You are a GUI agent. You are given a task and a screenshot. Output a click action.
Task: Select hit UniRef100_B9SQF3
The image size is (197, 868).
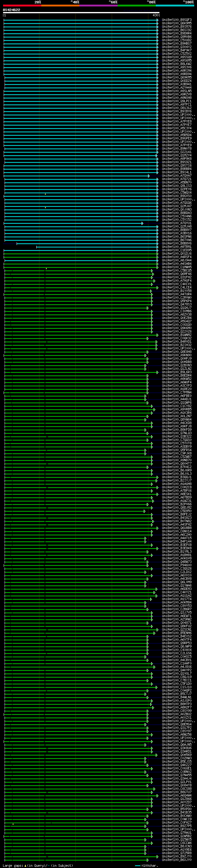tap(176, 20)
